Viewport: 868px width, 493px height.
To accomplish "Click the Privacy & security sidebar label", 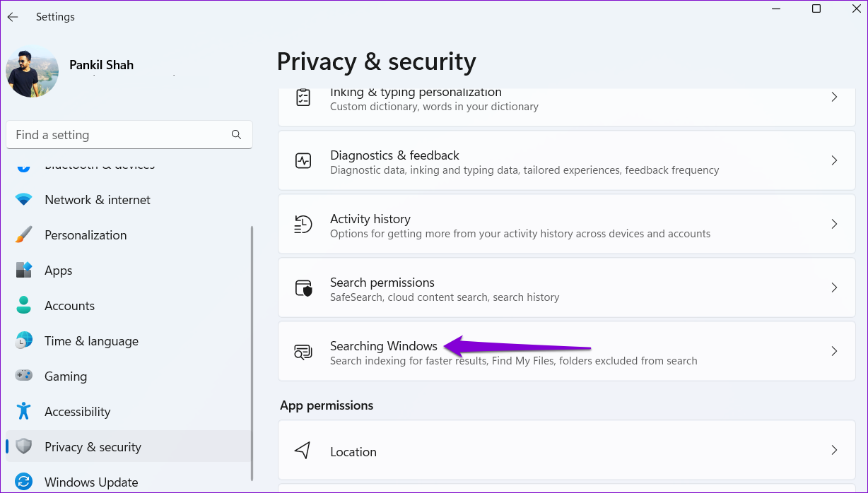I will click(x=93, y=447).
